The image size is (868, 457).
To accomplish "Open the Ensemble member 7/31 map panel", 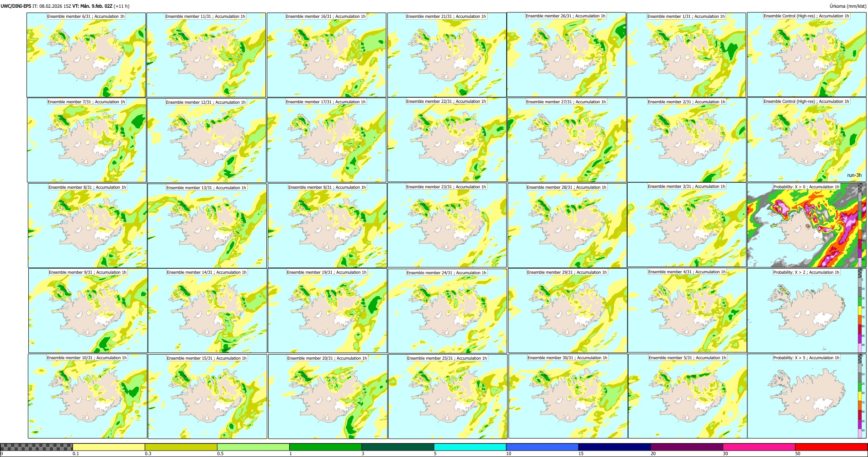I will 87,140.
